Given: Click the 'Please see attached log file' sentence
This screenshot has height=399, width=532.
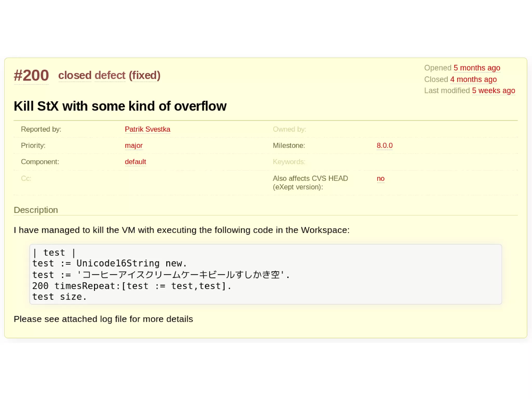Looking at the screenshot, I should [103, 319].
